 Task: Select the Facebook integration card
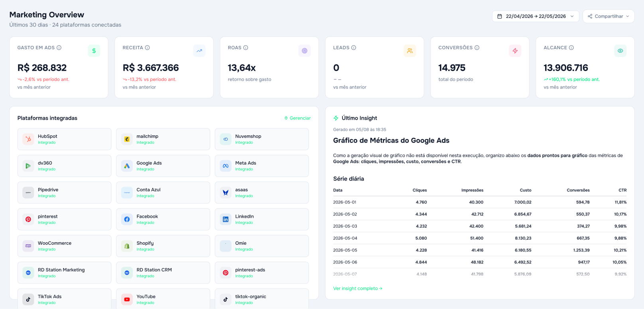click(163, 220)
